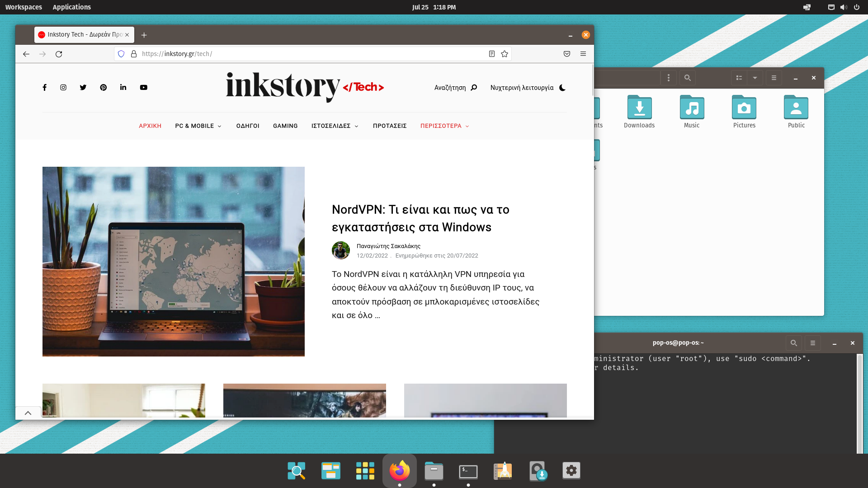Open the search icon in the terminal window
The width and height of the screenshot is (868, 488).
(793, 343)
